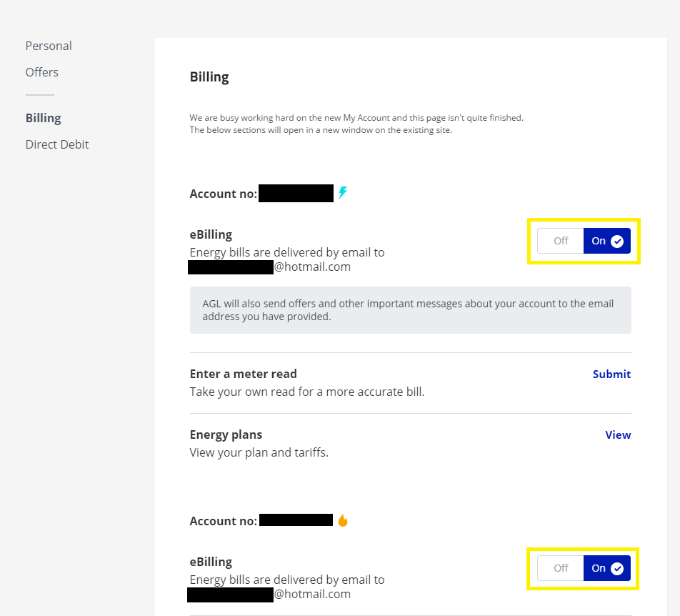Select the On label for electricity eBilling

pos(599,242)
